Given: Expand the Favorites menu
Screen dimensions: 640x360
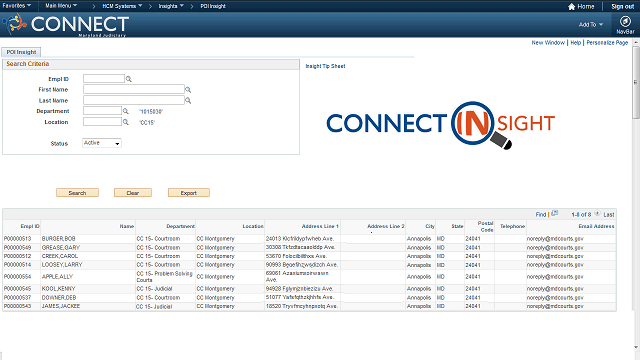Looking at the screenshot, I should click(x=16, y=6).
